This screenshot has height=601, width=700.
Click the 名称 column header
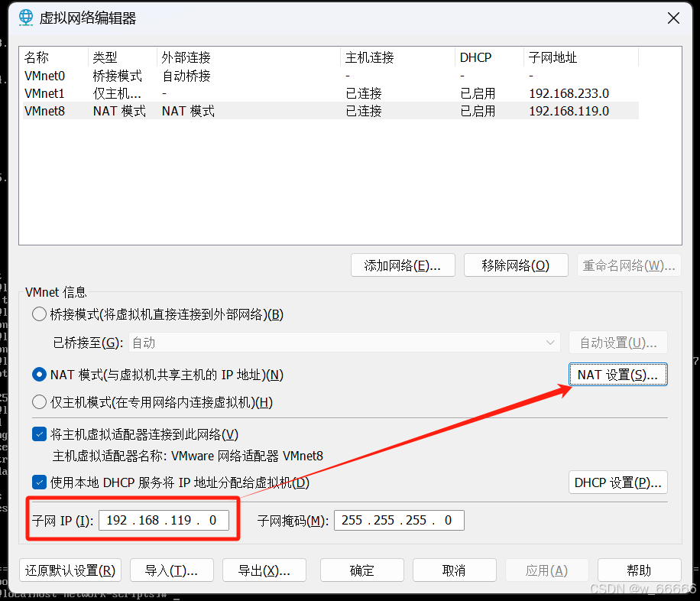55,57
